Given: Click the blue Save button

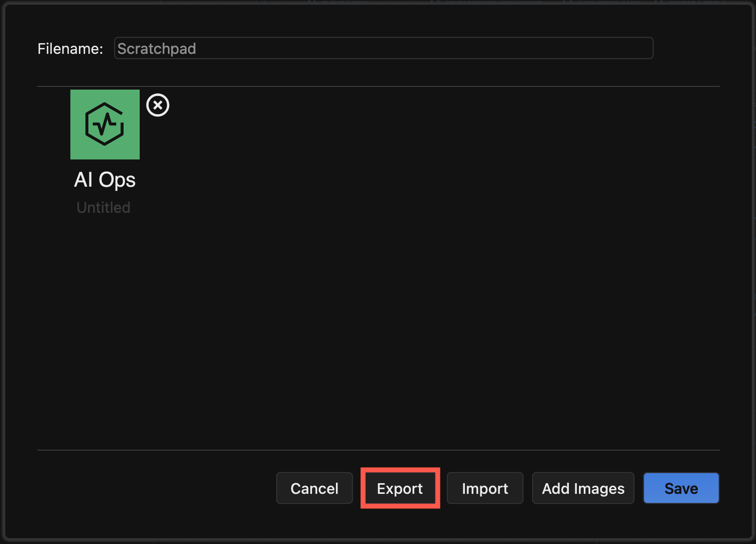Looking at the screenshot, I should pyautogui.click(x=681, y=489).
